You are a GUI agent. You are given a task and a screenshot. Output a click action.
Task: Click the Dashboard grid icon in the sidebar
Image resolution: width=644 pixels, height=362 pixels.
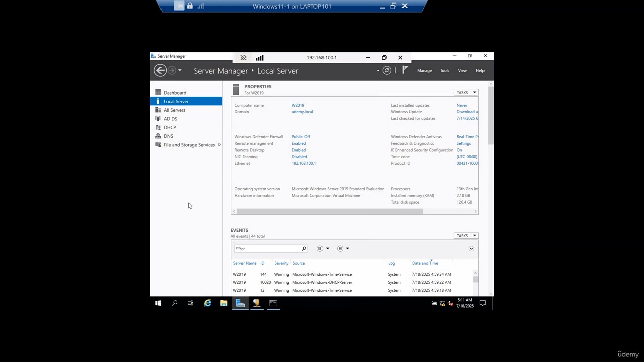[x=158, y=93]
